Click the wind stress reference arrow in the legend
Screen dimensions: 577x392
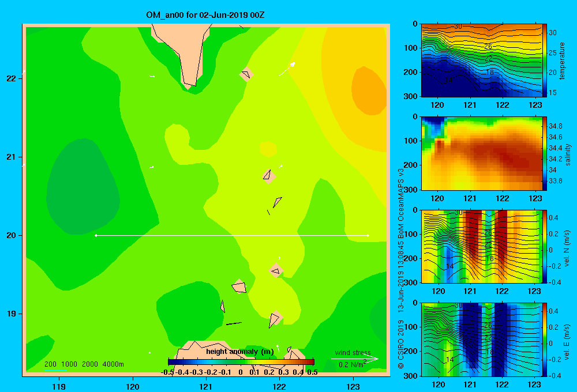(x=355, y=359)
